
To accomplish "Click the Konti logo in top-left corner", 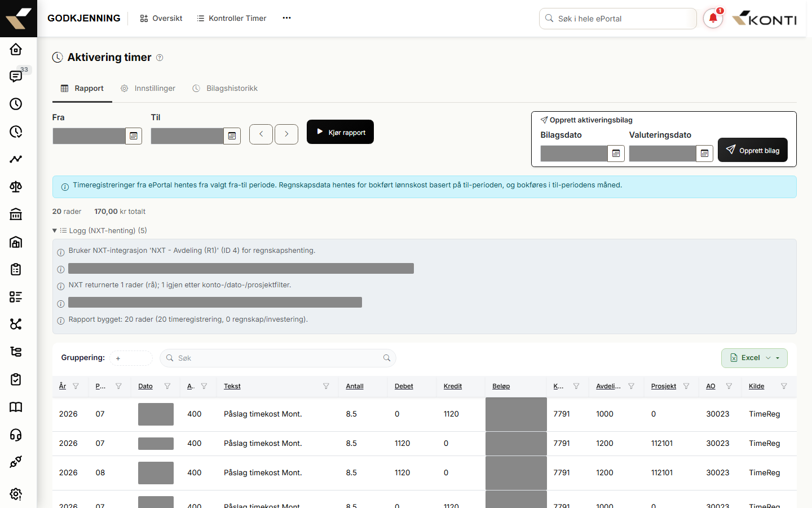I will (19, 19).
